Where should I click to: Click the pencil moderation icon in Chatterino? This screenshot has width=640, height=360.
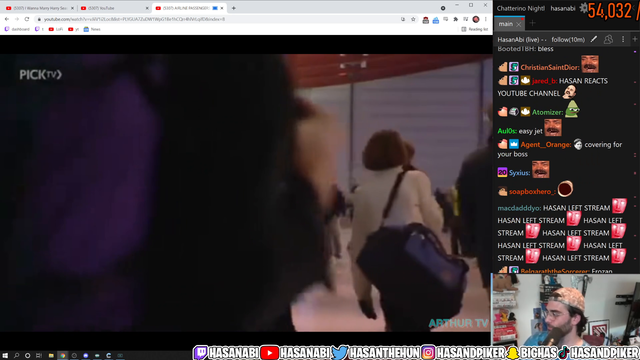594,39
